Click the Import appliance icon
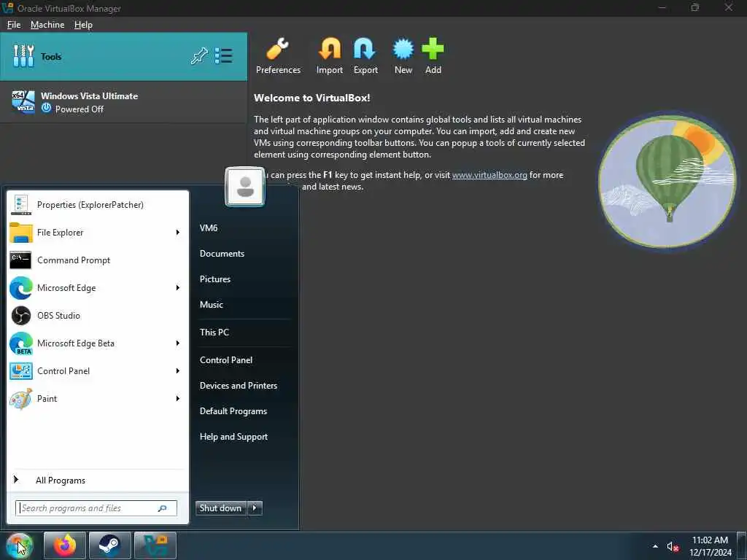747x560 pixels. 330,49
